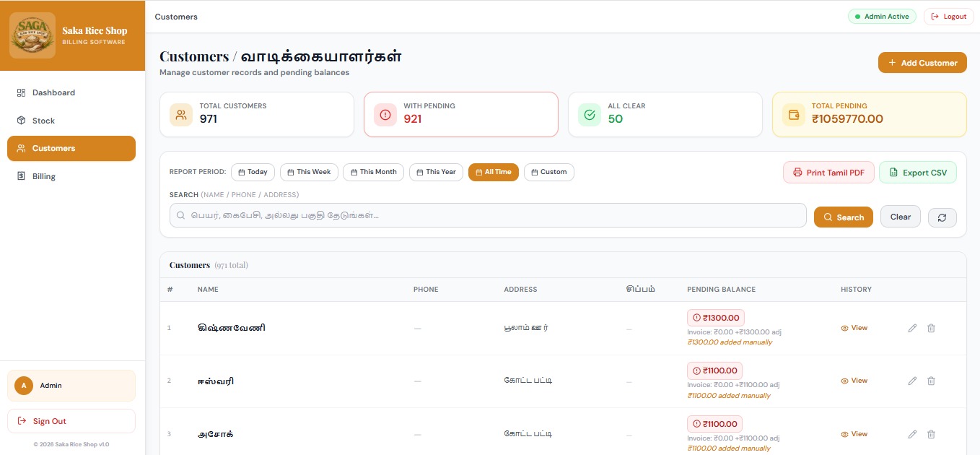This screenshot has height=455, width=980.
Task: Delete அசோக் using the trash icon
Action: [931, 434]
